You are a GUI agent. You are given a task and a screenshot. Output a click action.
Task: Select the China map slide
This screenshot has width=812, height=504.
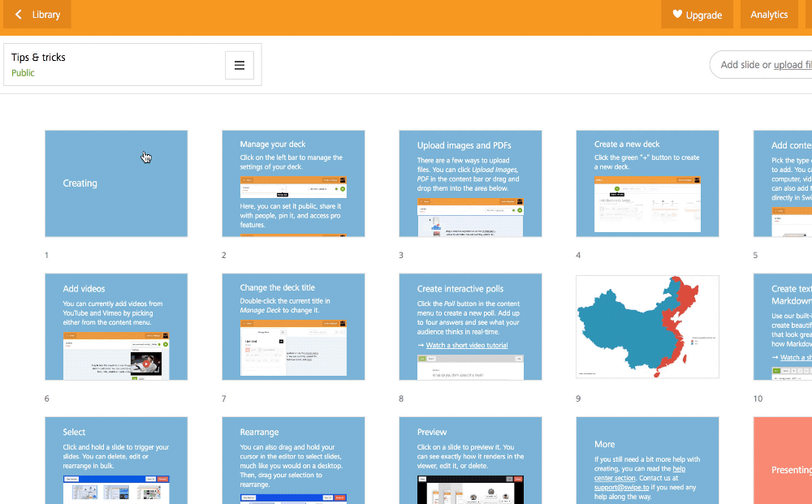(x=647, y=326)
